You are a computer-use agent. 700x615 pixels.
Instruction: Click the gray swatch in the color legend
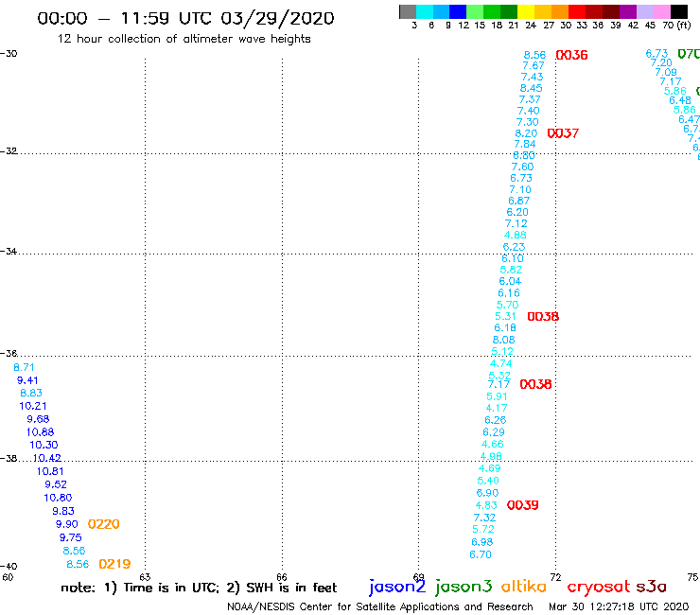click(408, 11)
